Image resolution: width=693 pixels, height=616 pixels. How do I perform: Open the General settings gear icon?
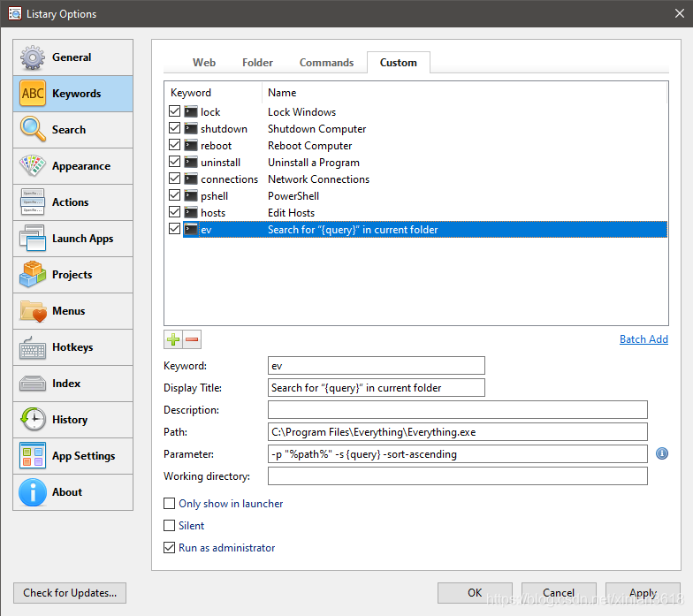[32, 57]
